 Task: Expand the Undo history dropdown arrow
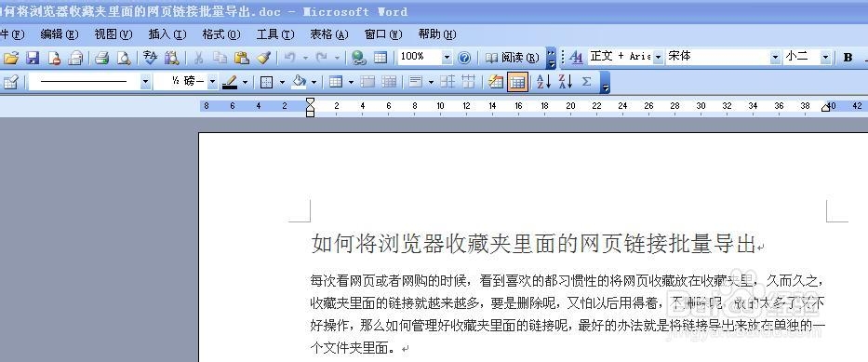tap(305, 57)
